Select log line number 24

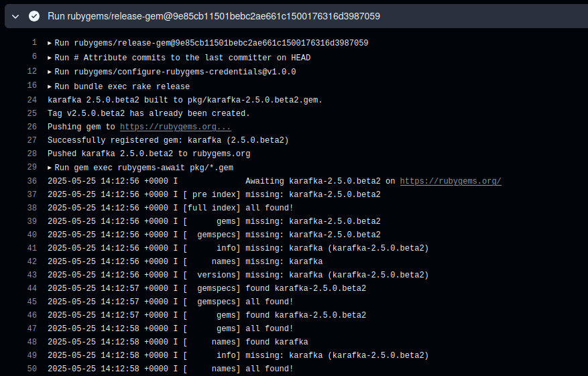coord(32,100)
